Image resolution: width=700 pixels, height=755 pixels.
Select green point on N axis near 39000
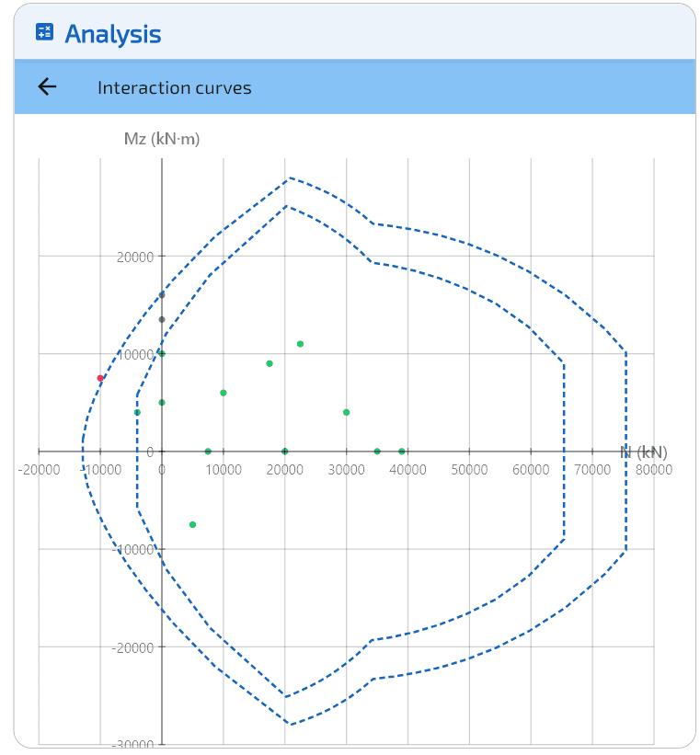402,452
